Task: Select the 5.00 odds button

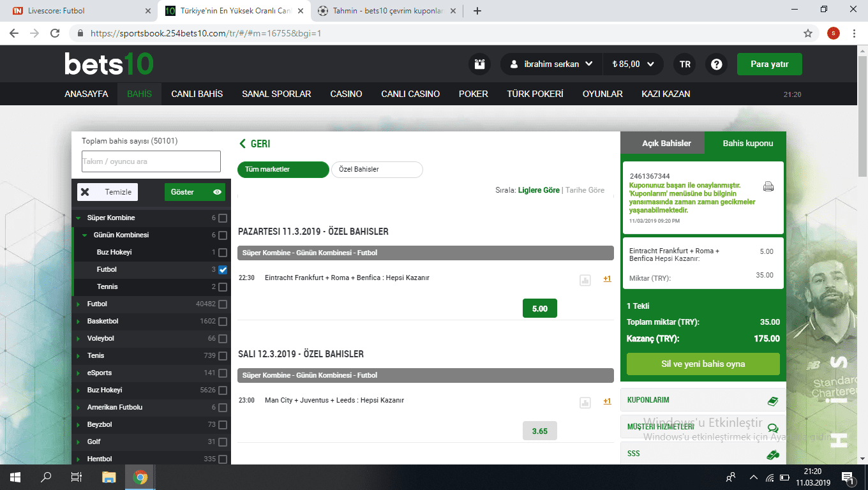Action: (x=540, y=308)
